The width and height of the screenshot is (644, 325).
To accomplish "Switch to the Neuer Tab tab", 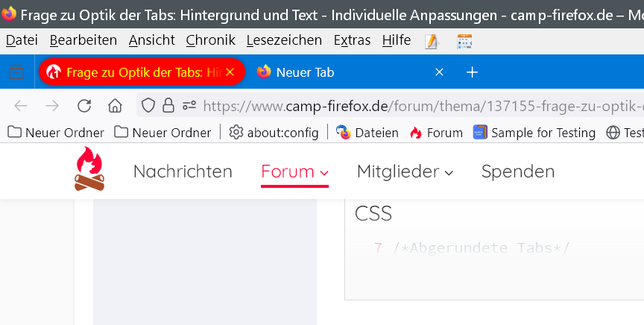I will [335, 72].
